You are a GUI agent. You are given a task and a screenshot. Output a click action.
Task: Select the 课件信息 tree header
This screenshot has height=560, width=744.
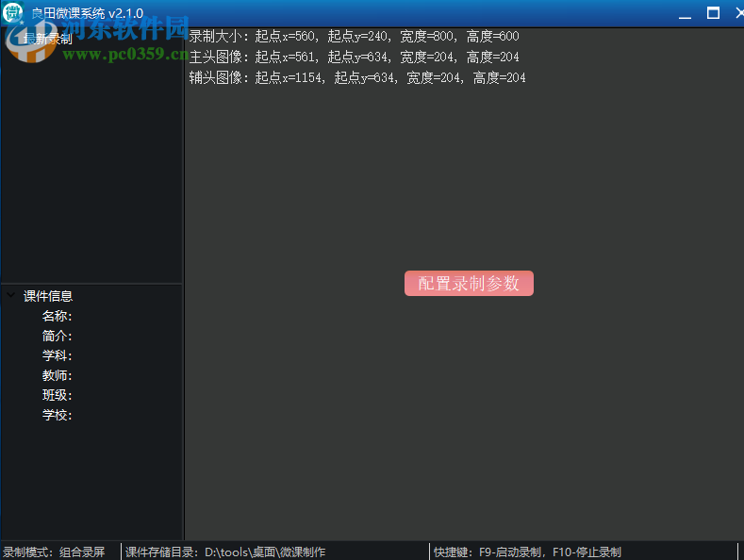pos(48,296)
